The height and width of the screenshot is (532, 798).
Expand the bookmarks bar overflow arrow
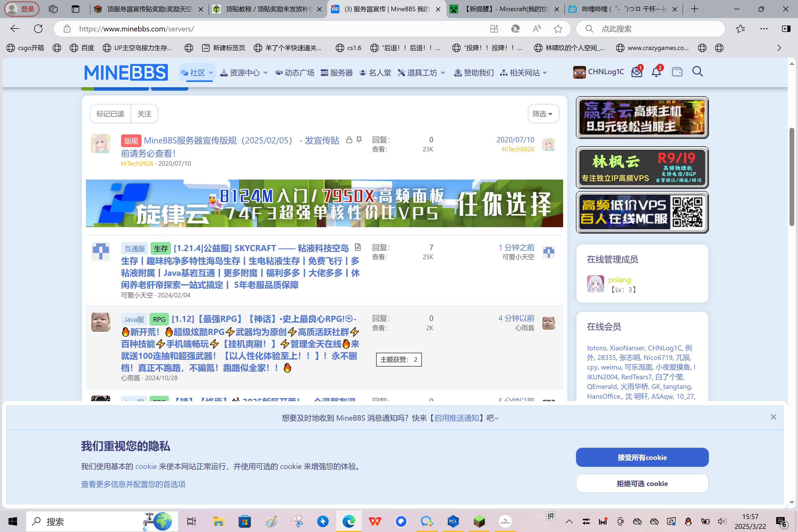pyautogui.click(x=779, y=48)
